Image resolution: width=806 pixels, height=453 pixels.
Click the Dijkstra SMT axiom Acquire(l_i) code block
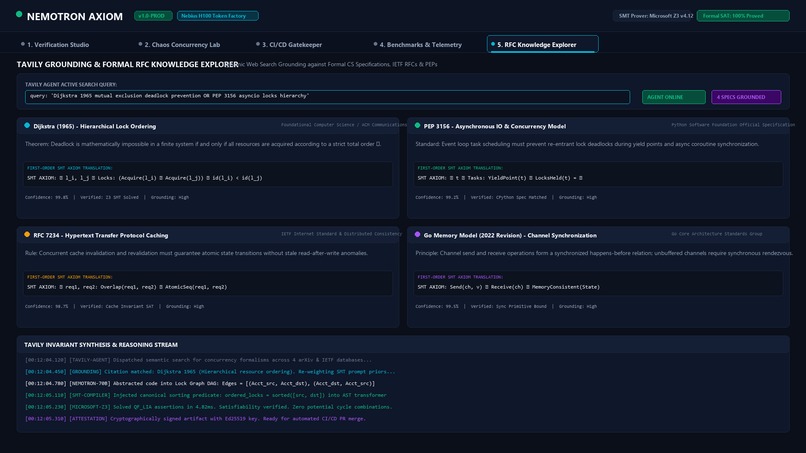208,174
